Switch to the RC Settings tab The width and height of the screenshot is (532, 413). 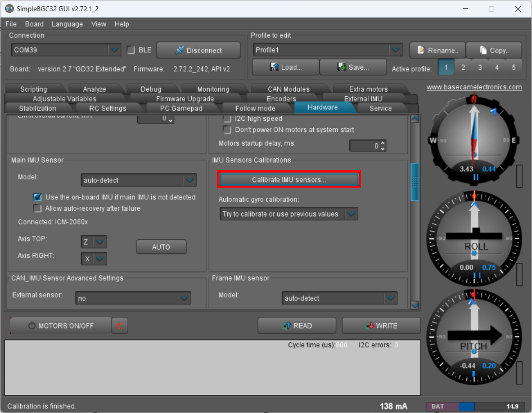pos(109,108)
